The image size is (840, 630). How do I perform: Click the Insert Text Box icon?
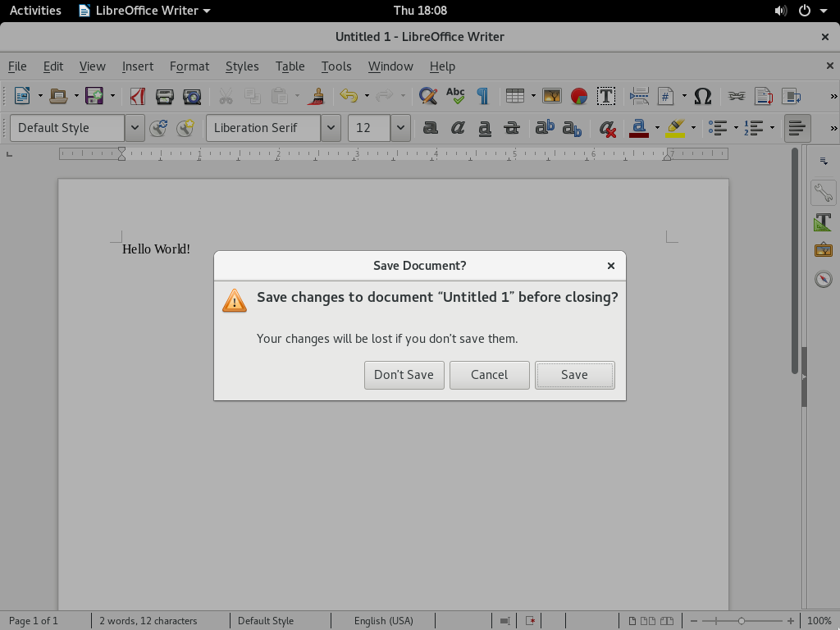[605, 96]
